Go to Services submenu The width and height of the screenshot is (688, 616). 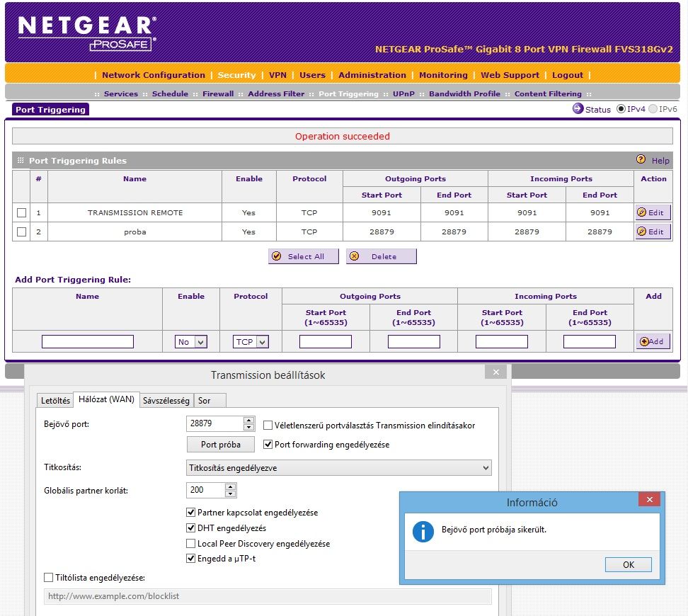pyautogui.click(x=120, y=93)
